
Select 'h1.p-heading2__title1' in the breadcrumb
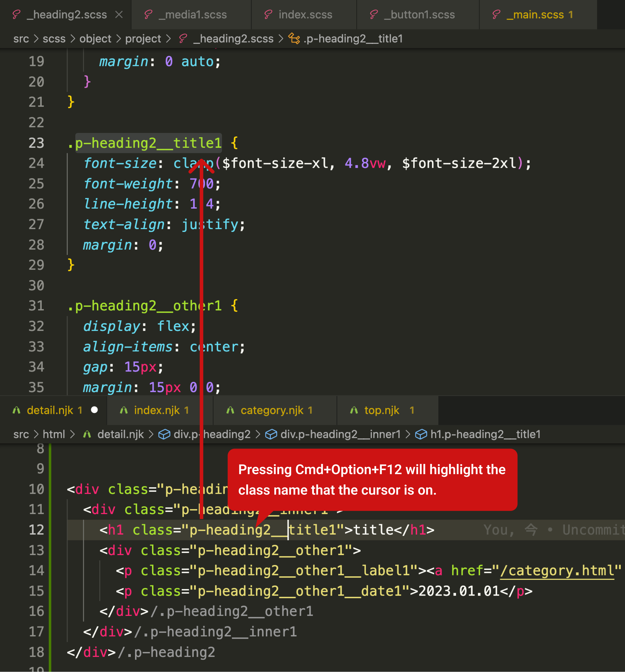485,434
